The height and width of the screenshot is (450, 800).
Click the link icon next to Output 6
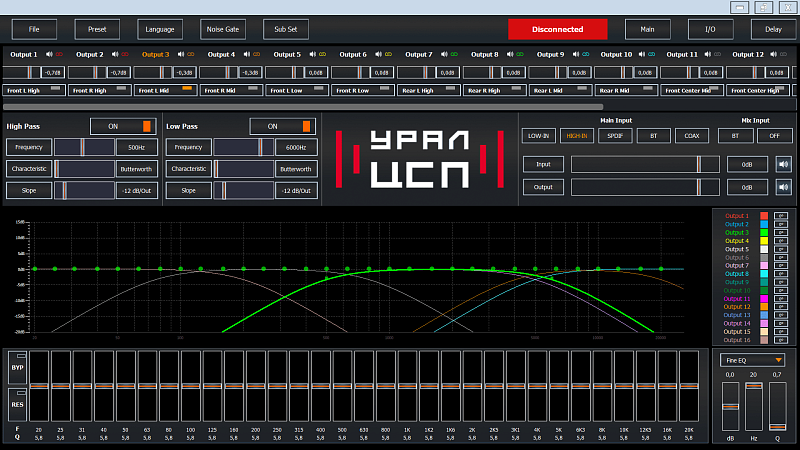(x=388, y=55)
